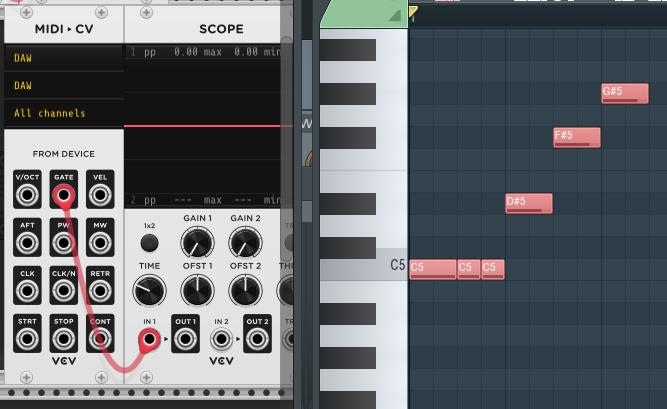Click the AFT aftertouch output jack
This screenshot has width=667, height=409.
[27, 240]
